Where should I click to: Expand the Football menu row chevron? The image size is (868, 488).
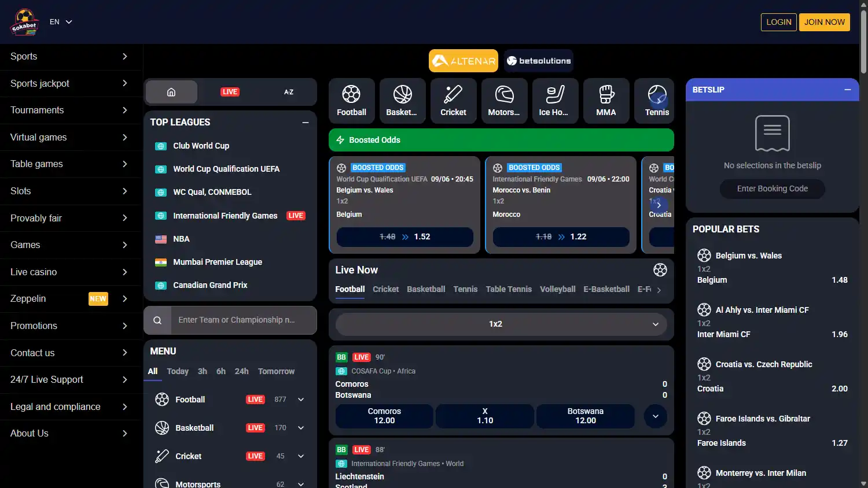click(301, 400)
